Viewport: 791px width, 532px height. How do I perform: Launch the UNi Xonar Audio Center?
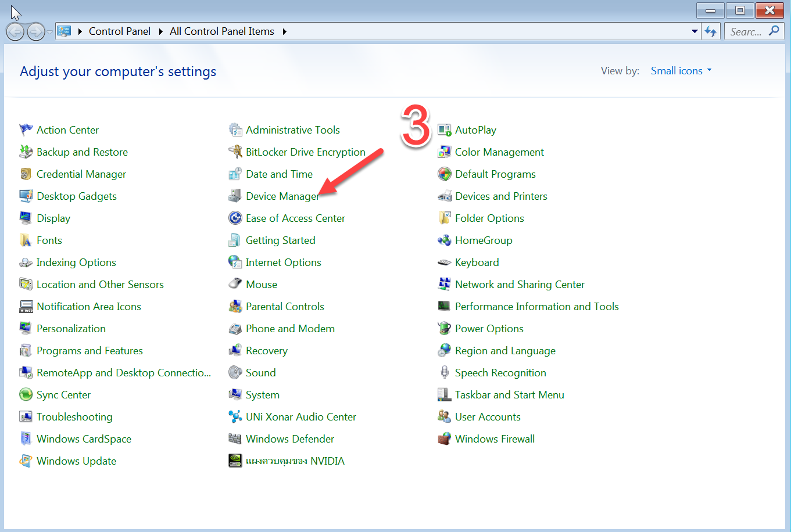[x=300, y=416]
